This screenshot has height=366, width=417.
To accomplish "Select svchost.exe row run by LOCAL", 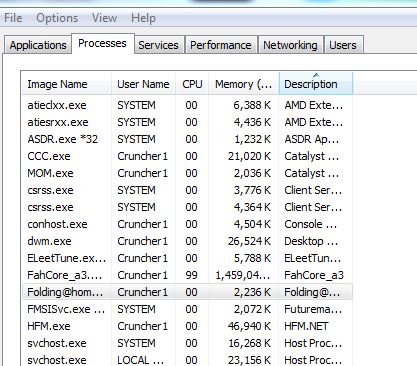I will click(187, 360).
